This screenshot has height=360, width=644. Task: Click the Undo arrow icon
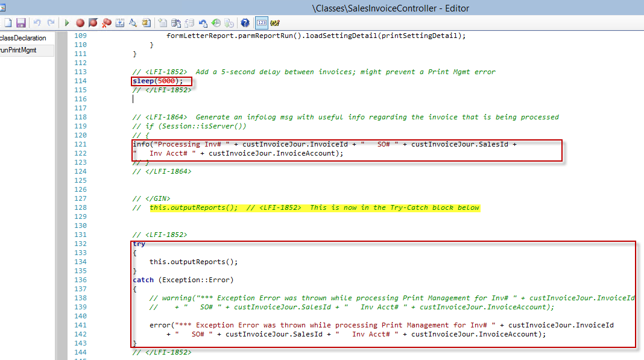[x=37, y=23]
